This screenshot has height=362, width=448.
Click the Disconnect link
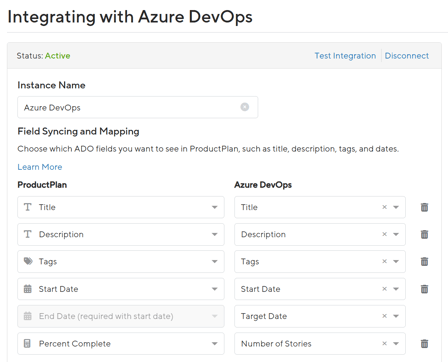(x=407, y=56)
